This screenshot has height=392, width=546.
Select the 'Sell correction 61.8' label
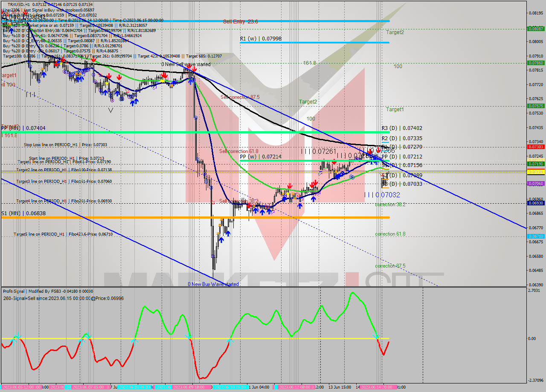(239, 151)
